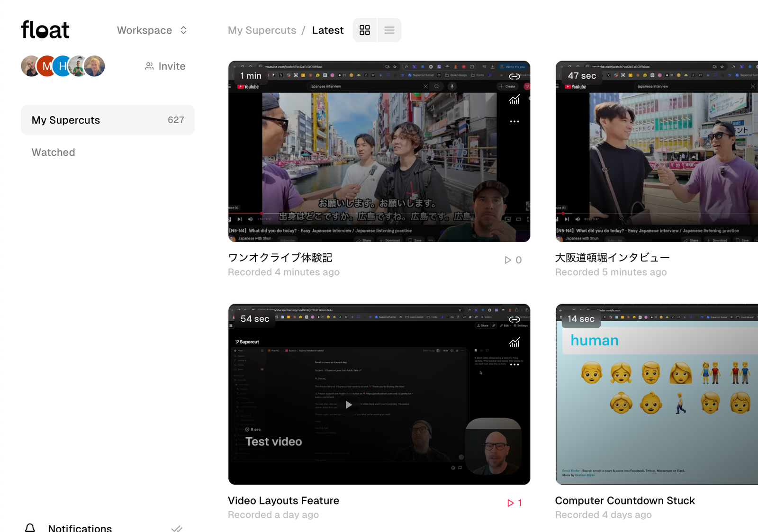Go to My Supercuts breadcrumb

pos(262,30)
